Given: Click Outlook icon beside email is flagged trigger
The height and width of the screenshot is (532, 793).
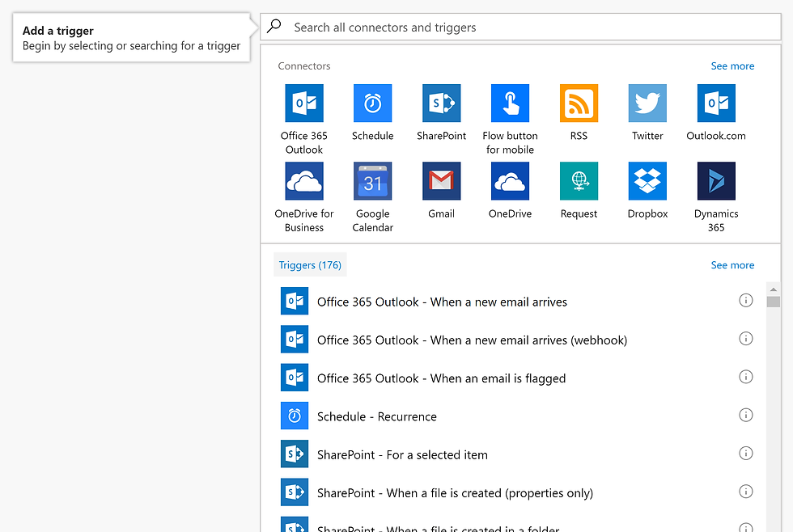Looking at the screenshot, I should (x=295, y=378).
